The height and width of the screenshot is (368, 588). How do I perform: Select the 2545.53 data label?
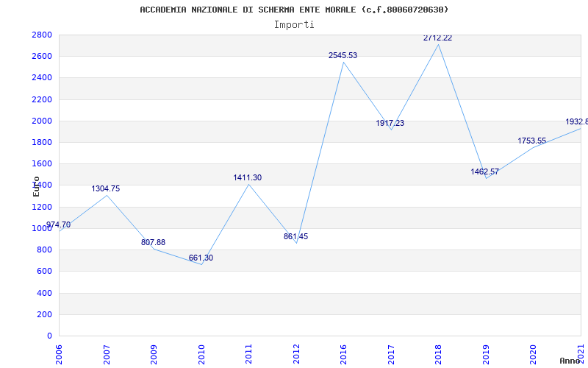click(x=343, y=56)
